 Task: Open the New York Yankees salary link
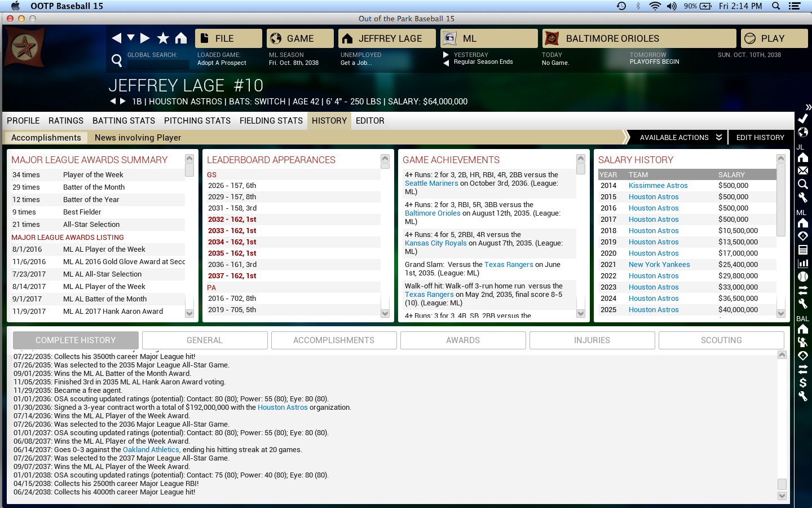point(659,265)
